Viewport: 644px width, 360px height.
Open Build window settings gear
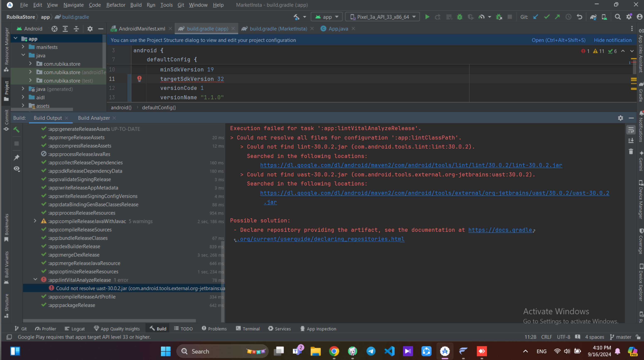(621, 118)
